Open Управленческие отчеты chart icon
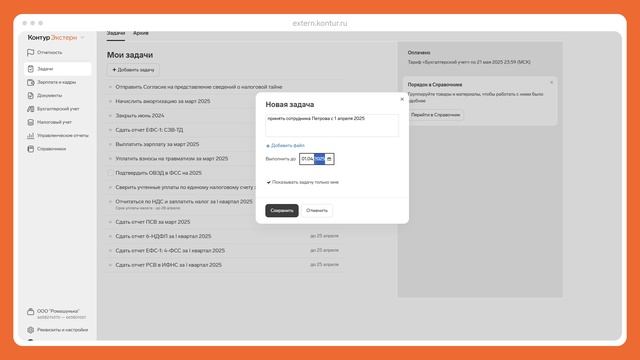 (31, 136)
